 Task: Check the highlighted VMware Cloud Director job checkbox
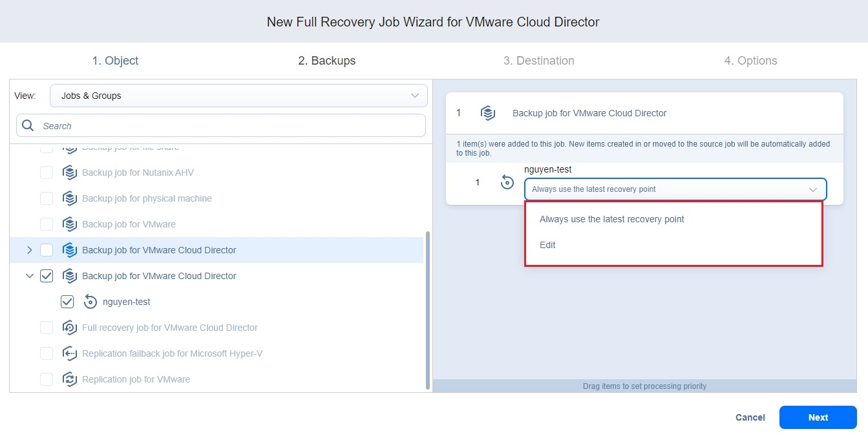[x=47, y=250]
